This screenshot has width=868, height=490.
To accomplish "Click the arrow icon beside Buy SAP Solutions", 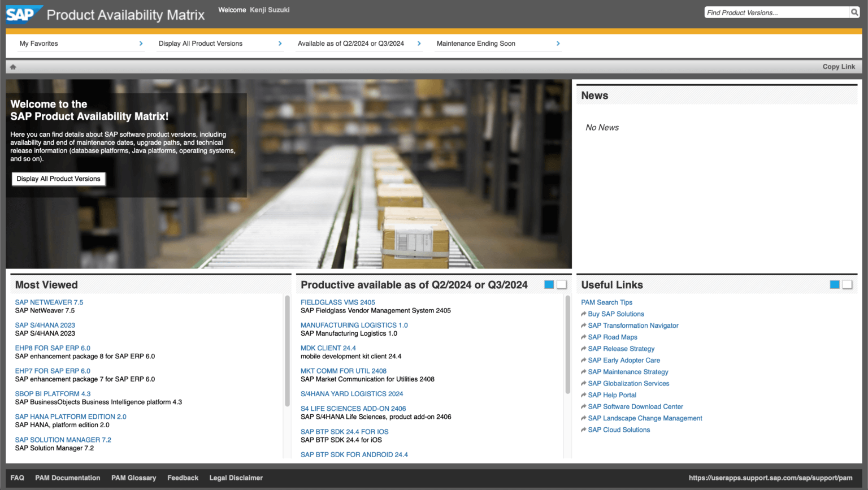I will click(x=583, y=314).
